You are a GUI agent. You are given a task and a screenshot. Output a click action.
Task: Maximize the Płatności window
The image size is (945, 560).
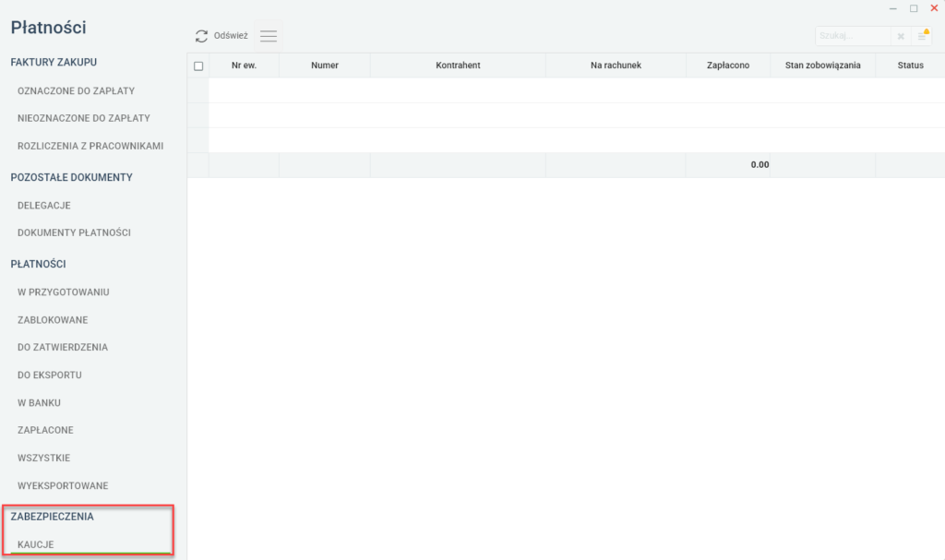[x=914, y=8]
